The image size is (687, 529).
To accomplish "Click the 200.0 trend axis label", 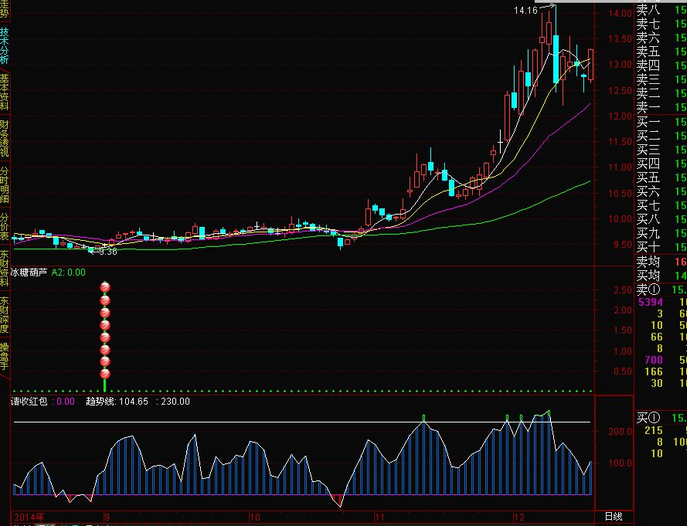I will [x=620, y=431].
